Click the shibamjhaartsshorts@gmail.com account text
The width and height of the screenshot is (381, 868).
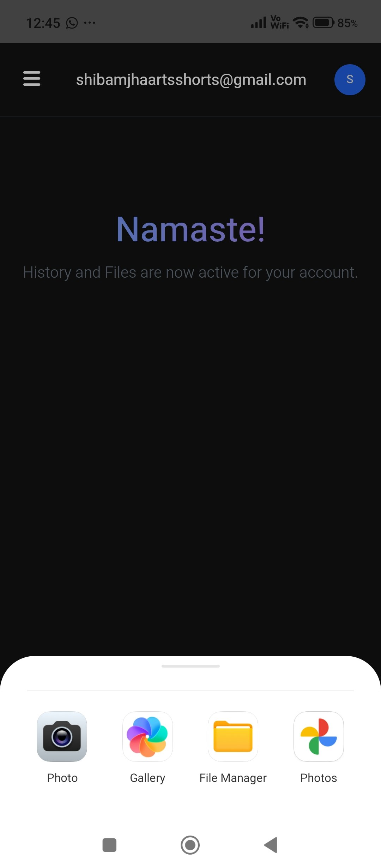[191, 80]
